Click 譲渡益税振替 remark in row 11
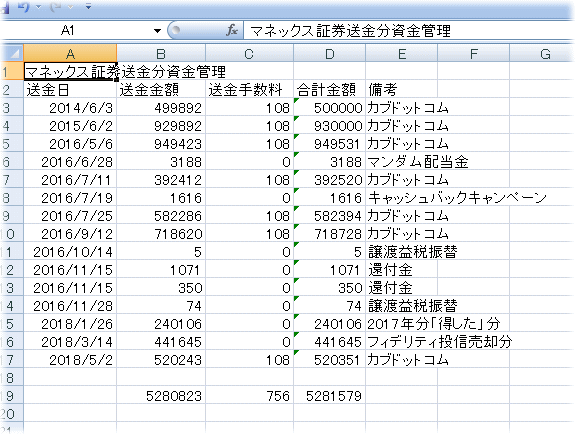575x434 pixels. click(x=402, y=252)
